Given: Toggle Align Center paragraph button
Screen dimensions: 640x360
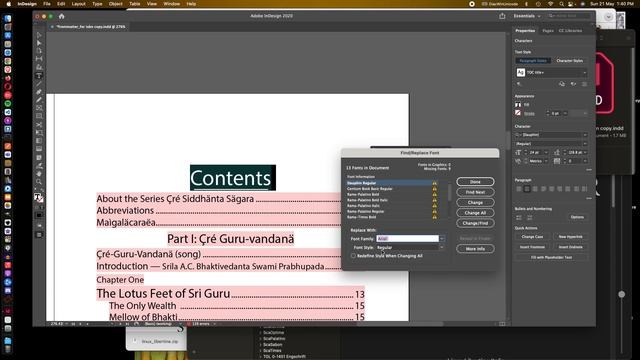Looking at the screenshot, I should (527, 189).
